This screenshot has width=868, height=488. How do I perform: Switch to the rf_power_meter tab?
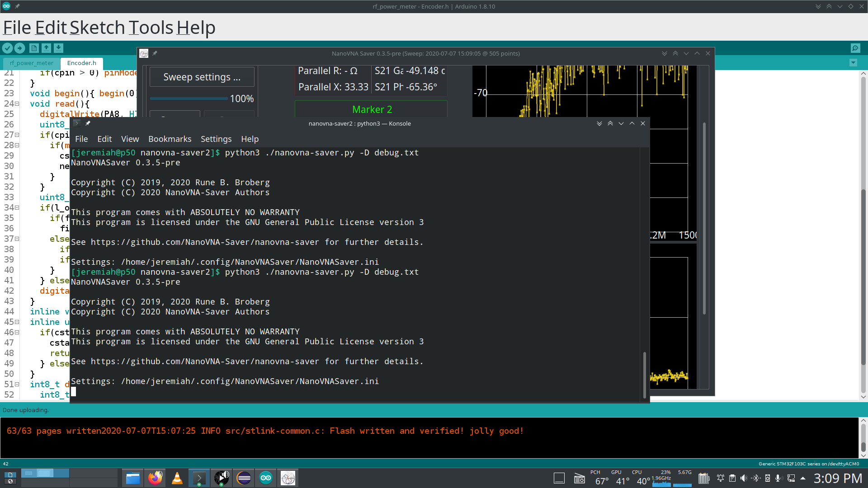pos(32,63)
